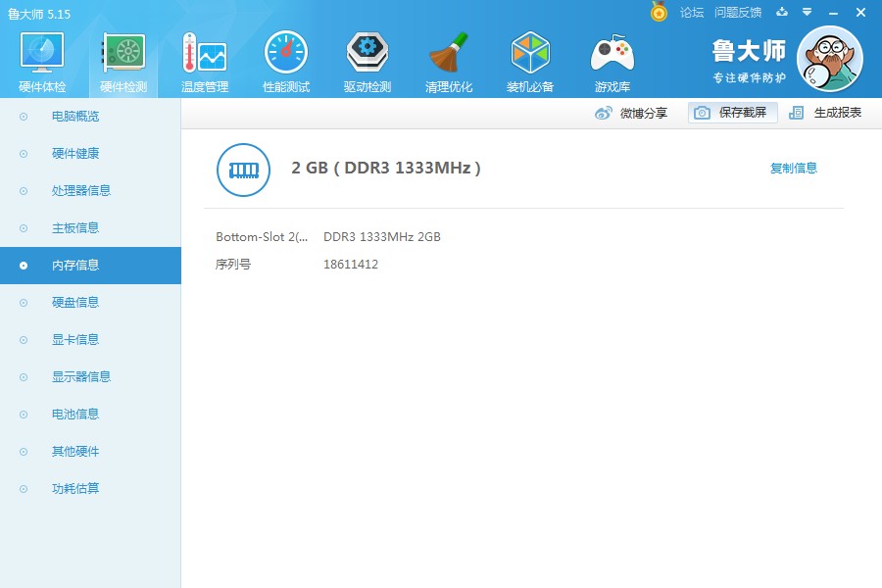Viewport: 882px width, 588px height.
Task: Open 温度管理 temperature management icon
Action: (205, 53)
